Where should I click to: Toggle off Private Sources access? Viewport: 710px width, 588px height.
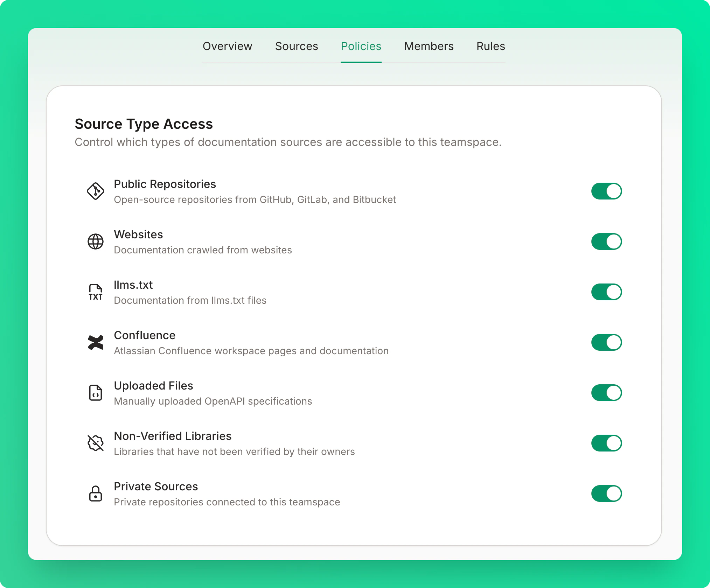pyautogui.click(x=606, y=493)
